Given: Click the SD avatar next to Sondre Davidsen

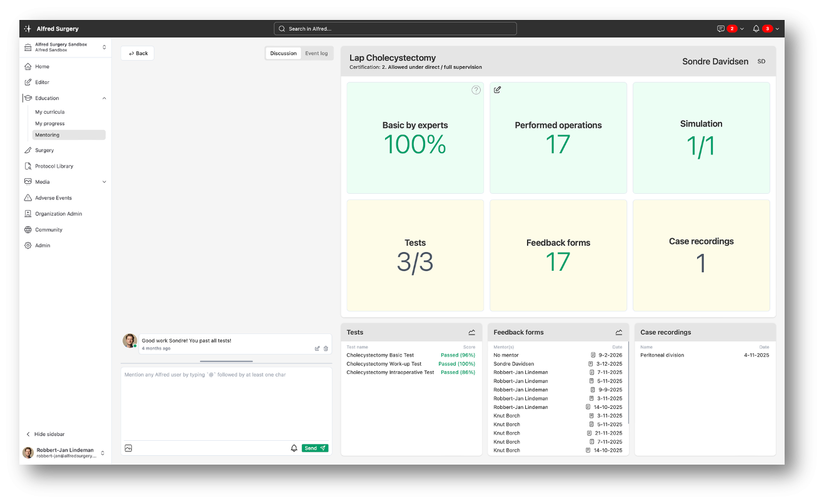Looking at the screenshot, I should (x=761, y=61).
